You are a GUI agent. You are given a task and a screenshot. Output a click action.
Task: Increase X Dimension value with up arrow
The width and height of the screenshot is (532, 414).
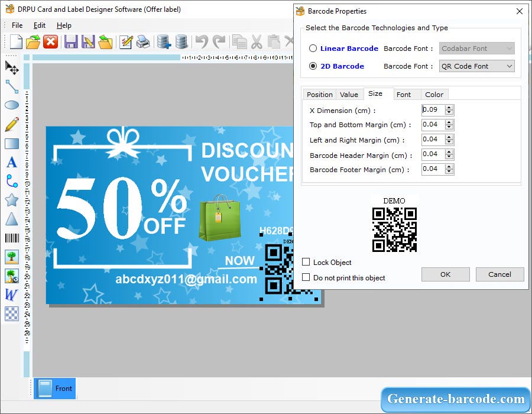click(x=449, y=108)
